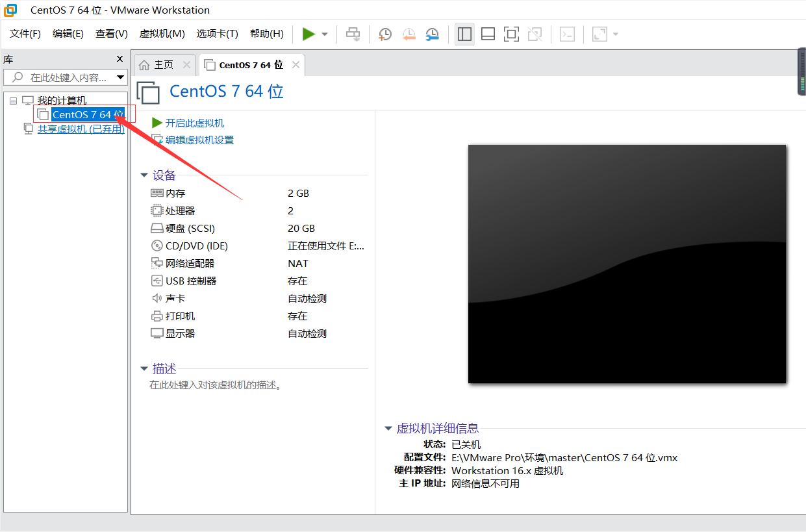The image size is (806, 532).
Task: Click the Send Ctrl+Alt+Del toolbar icon
Action: click(x=353, y=34)
